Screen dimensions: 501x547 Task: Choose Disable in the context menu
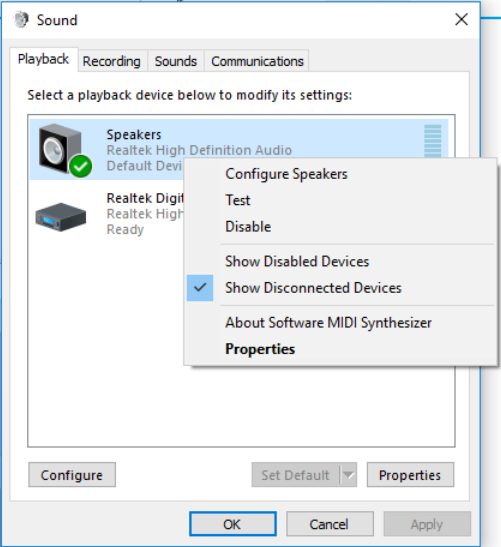pyautogui.click(x=248, y=227)
